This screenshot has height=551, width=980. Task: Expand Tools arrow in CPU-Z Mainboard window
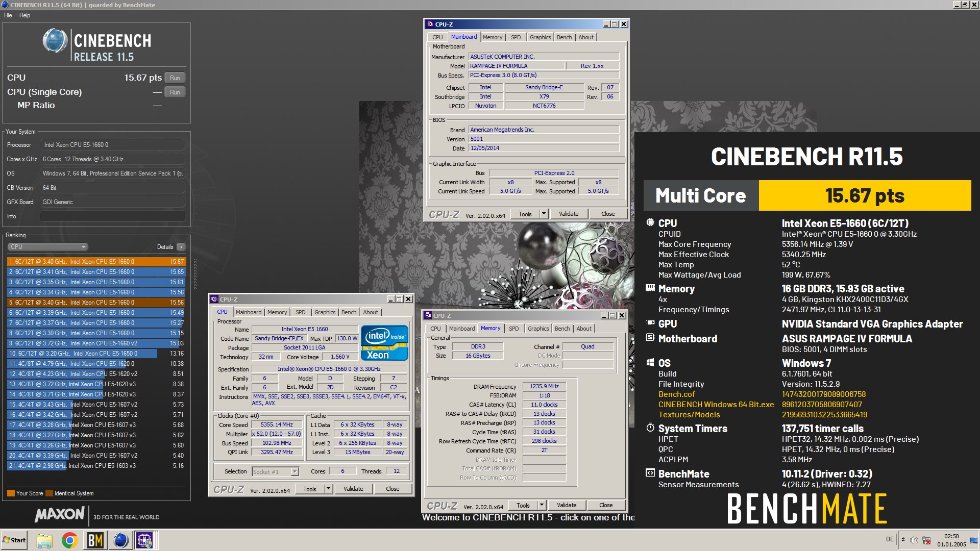click(x=544, y=214)
